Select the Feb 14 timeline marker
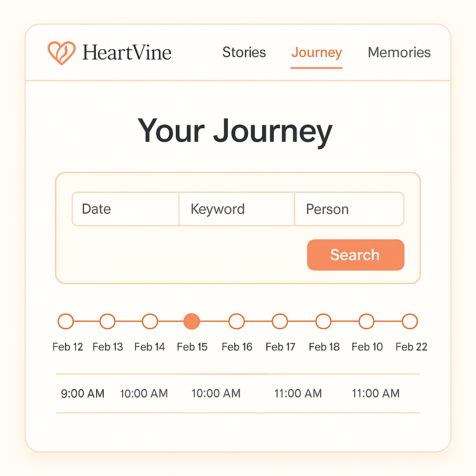This screenshot has height=476, width=476. pyautogui.click(x=150, y=321)
